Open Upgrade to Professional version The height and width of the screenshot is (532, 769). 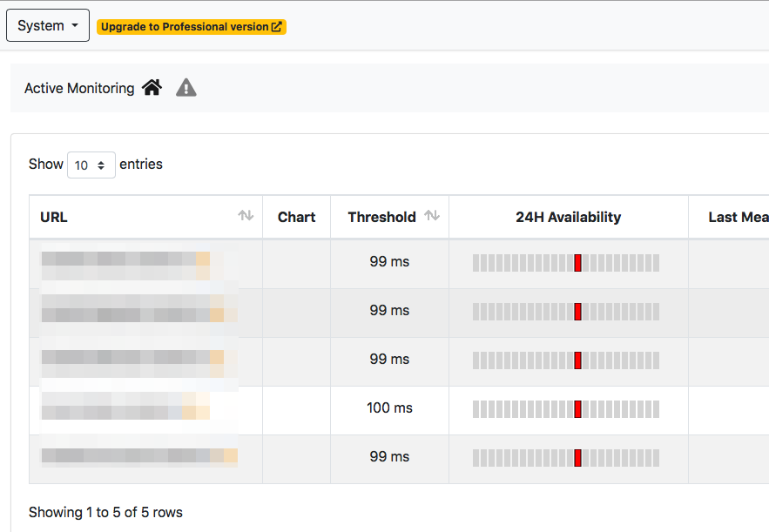pyautogui.click(x=192, y=26)
